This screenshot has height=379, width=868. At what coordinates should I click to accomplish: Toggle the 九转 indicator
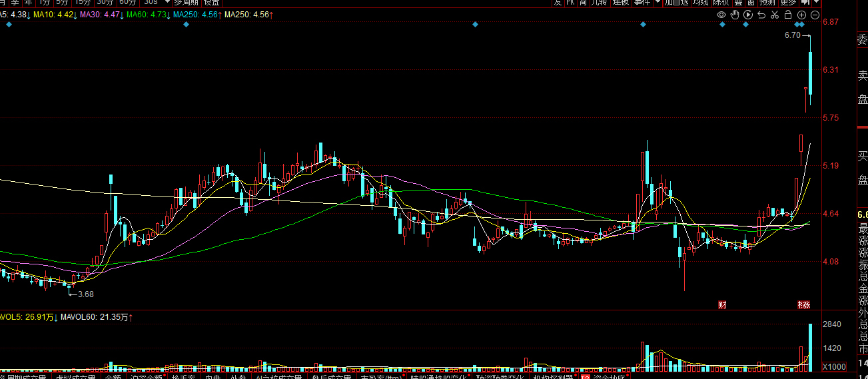click(x=598, y=3)
